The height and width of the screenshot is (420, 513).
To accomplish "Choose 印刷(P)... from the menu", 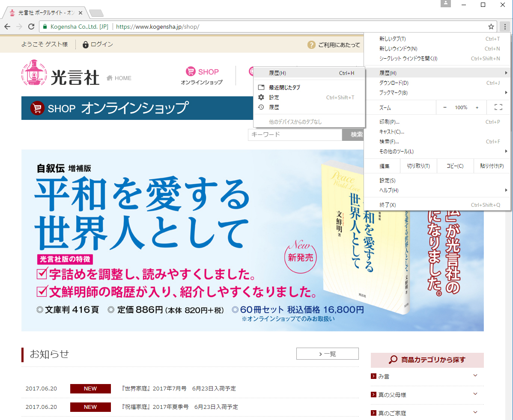I will [x=437, y=122].
